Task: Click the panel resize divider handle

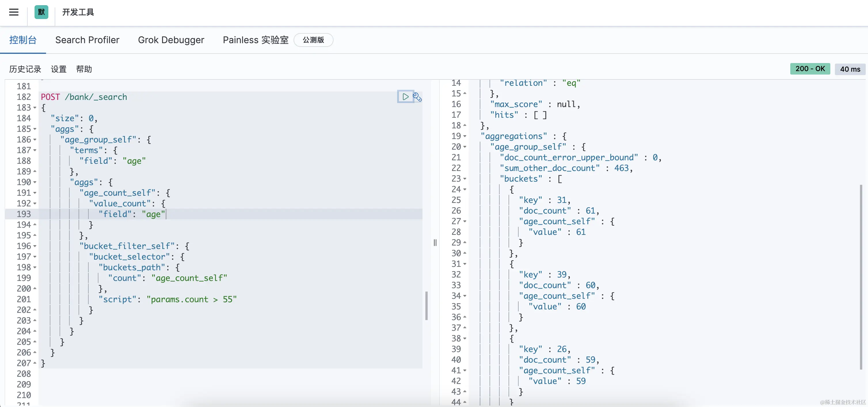Action: pyautogui.click(x=435, y=243)
